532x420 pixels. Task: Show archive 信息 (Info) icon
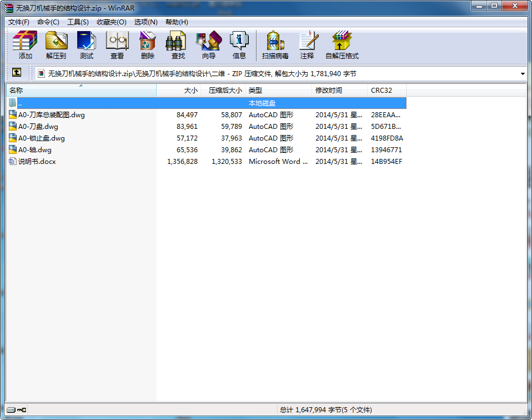[x=239, y=45]
